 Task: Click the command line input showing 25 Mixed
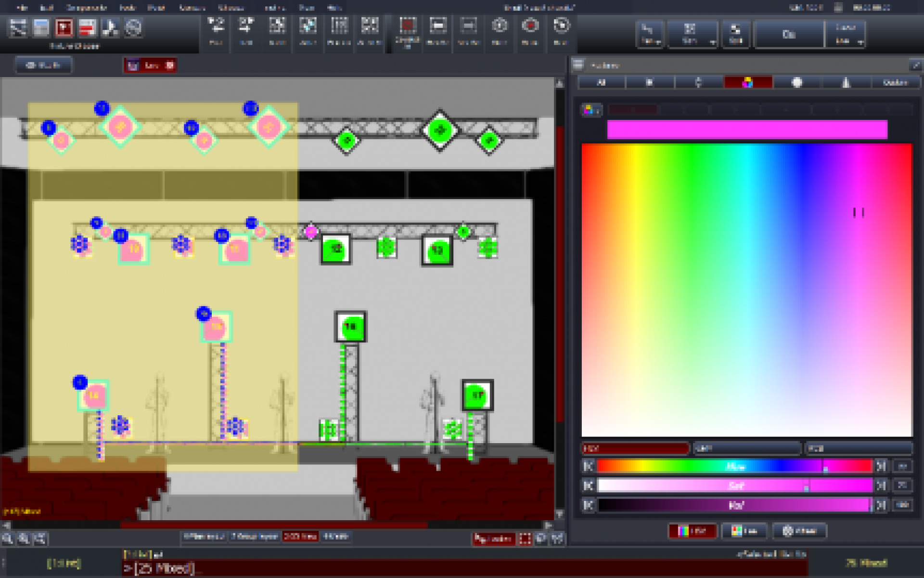pyautogui.click(x=464, y=568)
